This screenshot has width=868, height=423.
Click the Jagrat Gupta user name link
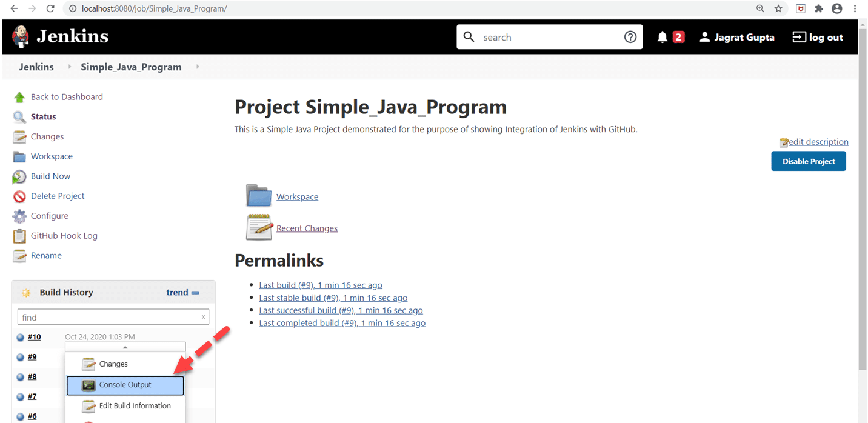tap(744, 37)
